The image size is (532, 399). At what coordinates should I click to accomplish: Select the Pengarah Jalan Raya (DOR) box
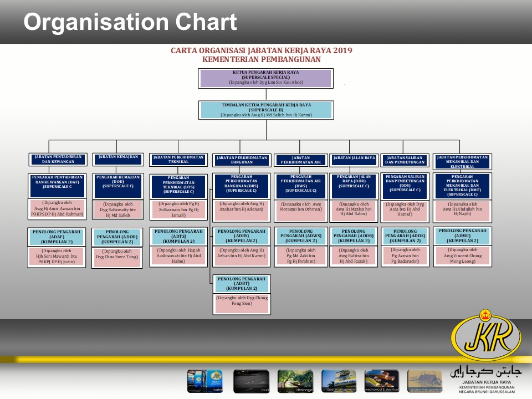pyautogui.click(x=354, y=186)
